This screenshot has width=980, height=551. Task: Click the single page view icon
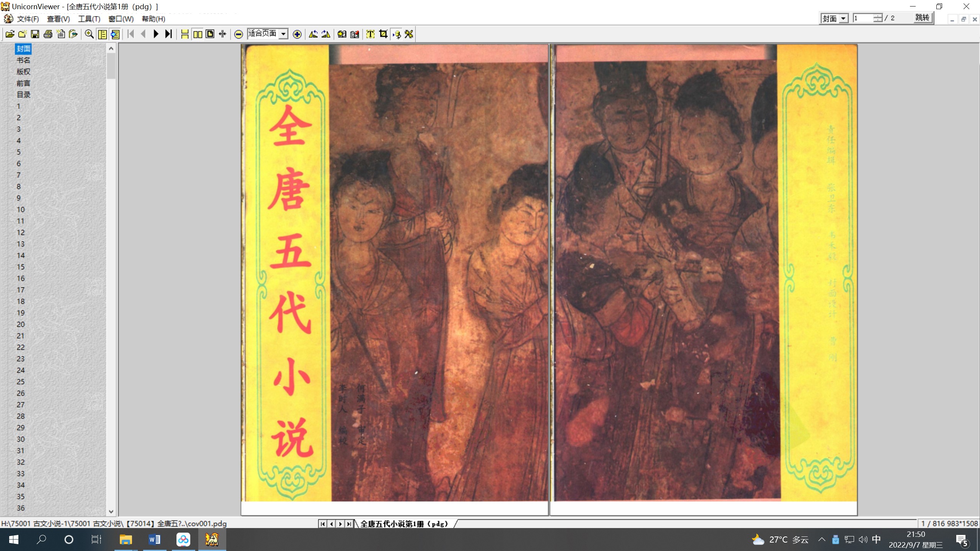[210, 34]
